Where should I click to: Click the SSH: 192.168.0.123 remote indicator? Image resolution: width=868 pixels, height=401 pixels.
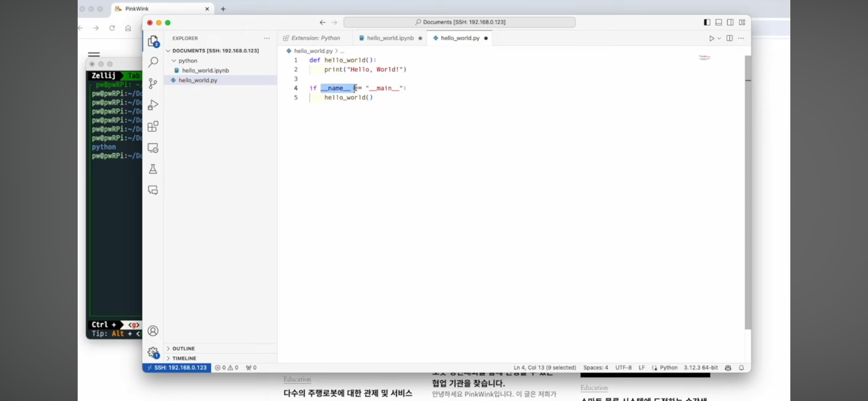coord(177,367)
